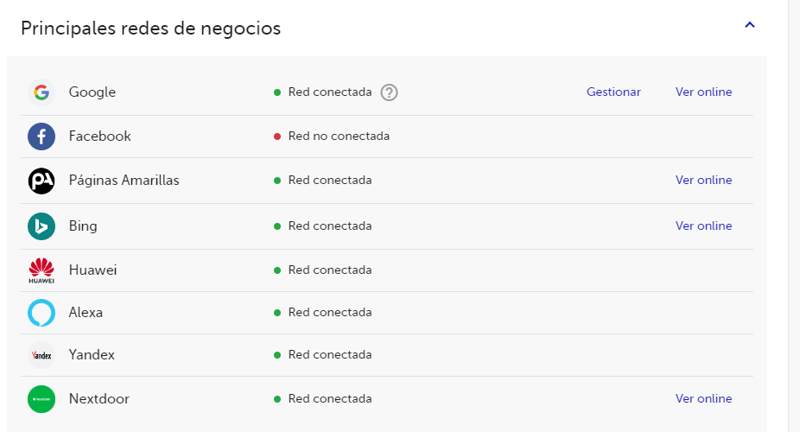Viewport: 800px width, 432px height.
Task: Click Ver online for Páginas Amarillas
Action: pyautogui.click(x=703, y=180)
